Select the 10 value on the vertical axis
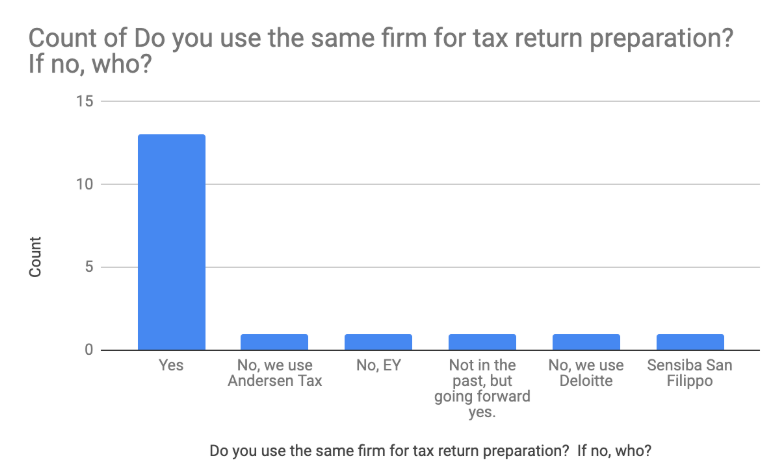 pyautogui.click(x=84, y=185)
